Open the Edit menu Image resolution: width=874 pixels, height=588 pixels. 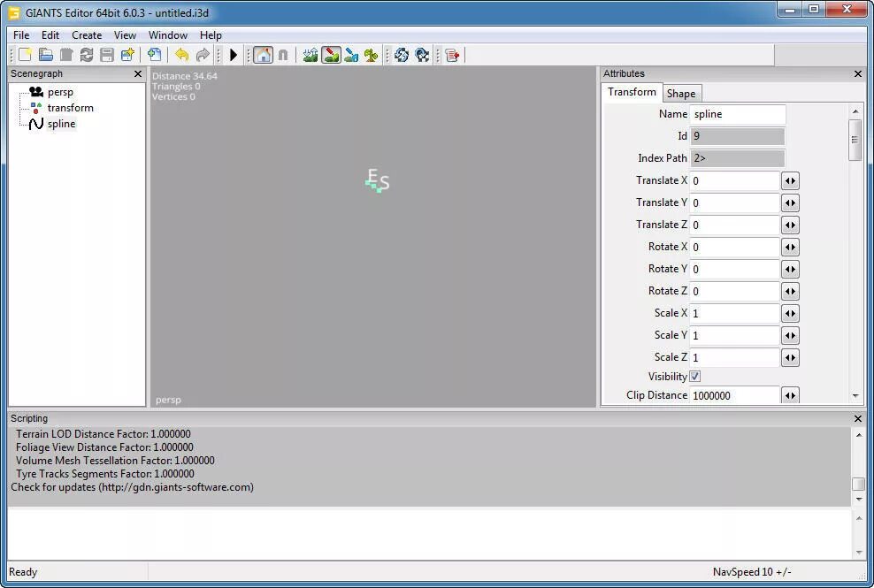tap(50, 35)
